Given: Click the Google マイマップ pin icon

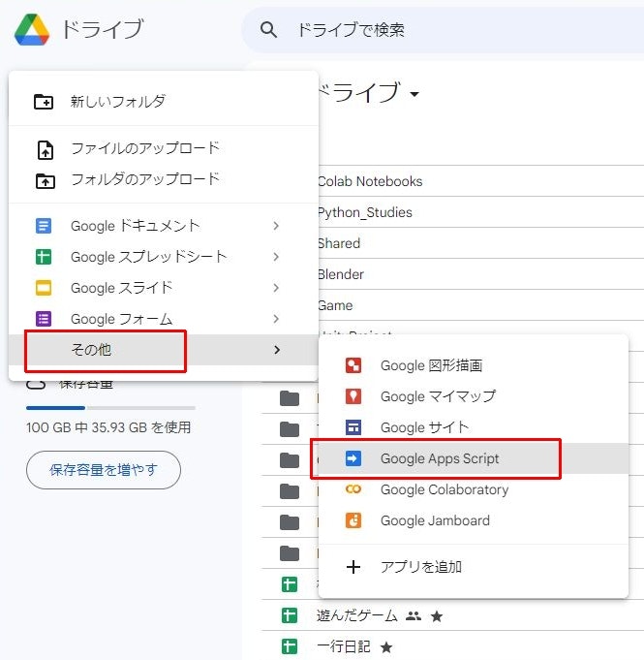Looking at the screenshot, I should click(353, 396).
